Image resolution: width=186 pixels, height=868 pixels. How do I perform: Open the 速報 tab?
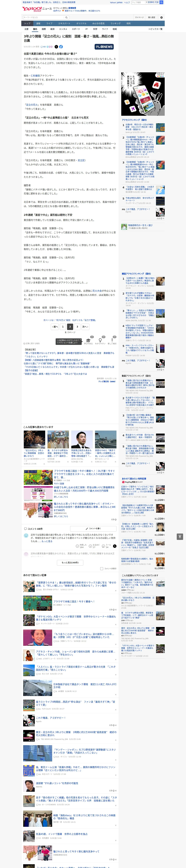pyautogui.click(x=38, y=24)
